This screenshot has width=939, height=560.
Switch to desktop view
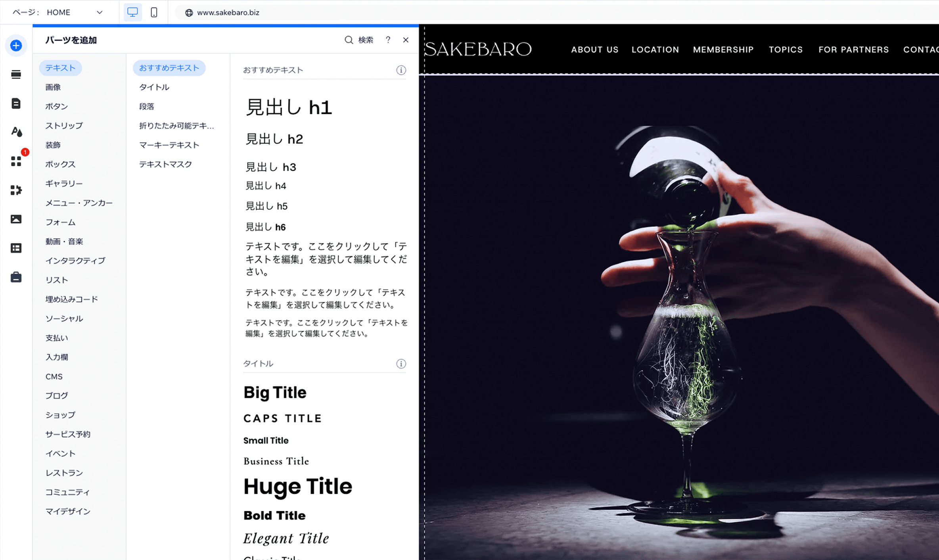pyautogui.click(x=132, y=12)
